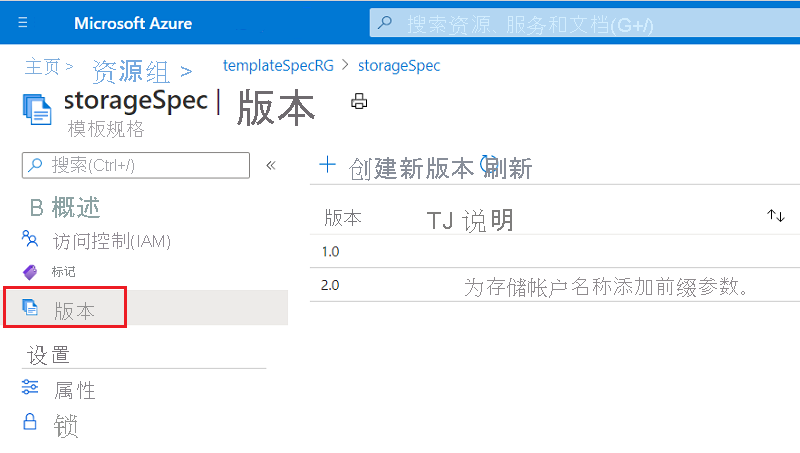The height and width of the screenshot is (453, 800).
Task: Click the purple 标记 tag icon
Action: 30,272
